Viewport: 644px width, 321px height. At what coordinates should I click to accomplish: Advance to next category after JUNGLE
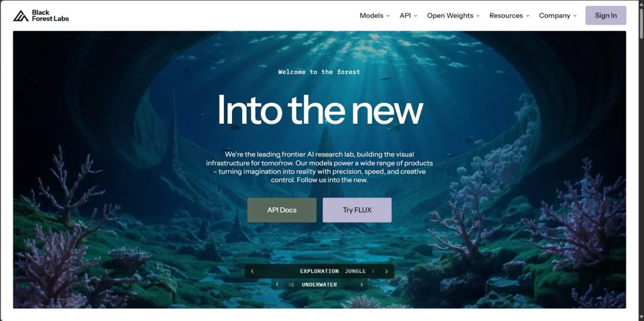click(x=387, y=271)
